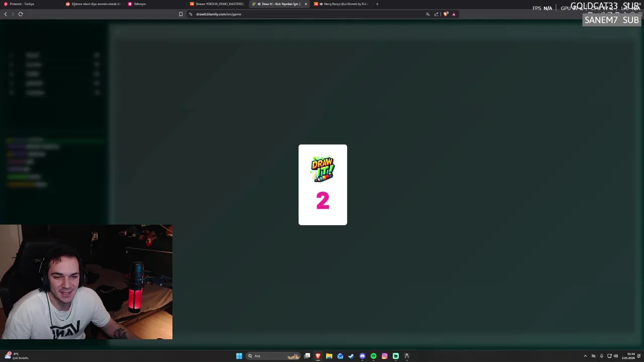Screen dimensions: 644x362
Task: Open the Stream YOKSUN_DEMO_MASTERED tab
Action: coord(217,4)
